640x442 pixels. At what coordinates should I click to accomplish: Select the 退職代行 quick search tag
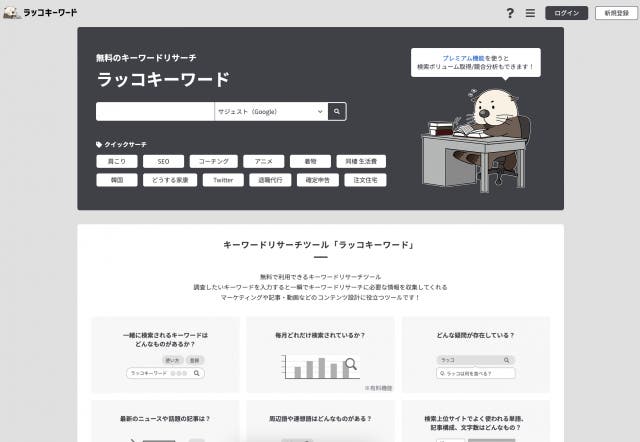[x=270, y=180]
